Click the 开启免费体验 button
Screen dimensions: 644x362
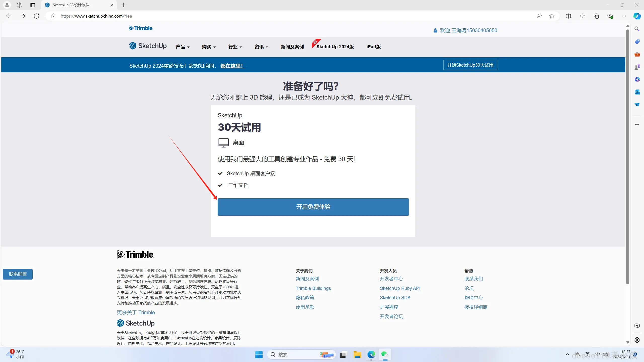pyautogui.click(x=313, y=207)
